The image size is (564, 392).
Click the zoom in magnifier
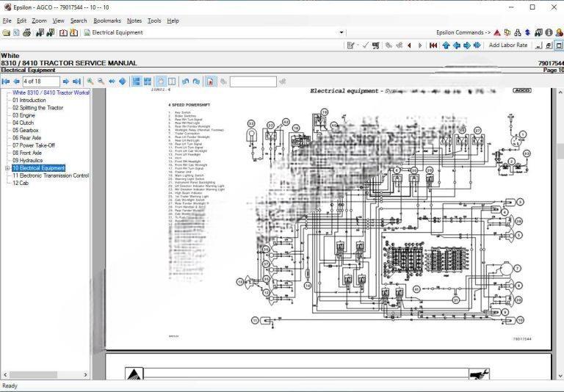[x=90, y=81]
